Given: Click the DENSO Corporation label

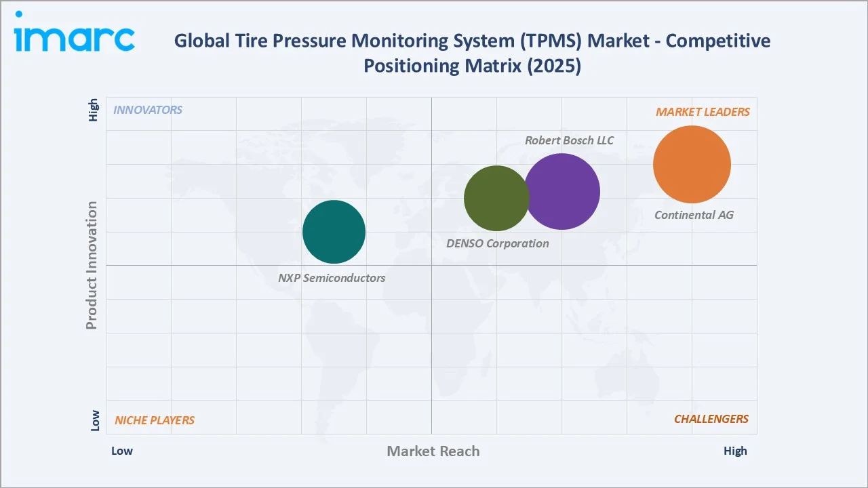Looking at the screenshot, I should 498,243.
